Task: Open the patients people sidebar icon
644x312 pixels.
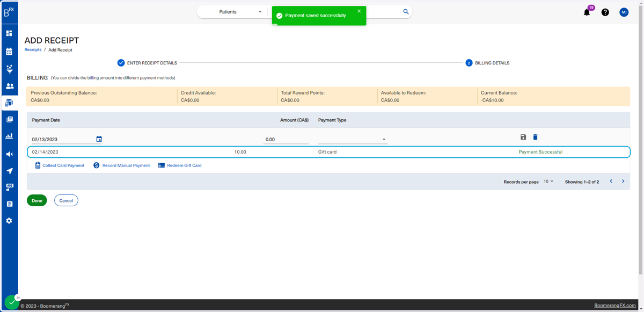Action: point(9,86)
